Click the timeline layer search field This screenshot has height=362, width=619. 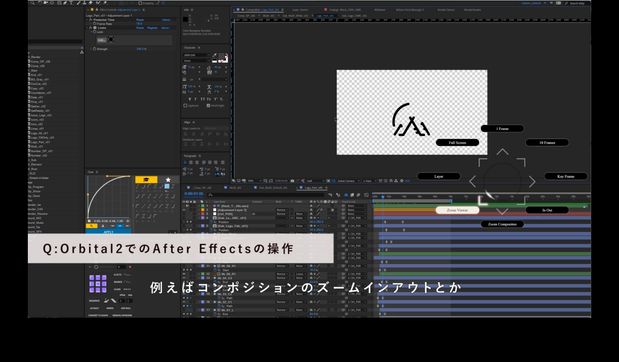point(267,195)
